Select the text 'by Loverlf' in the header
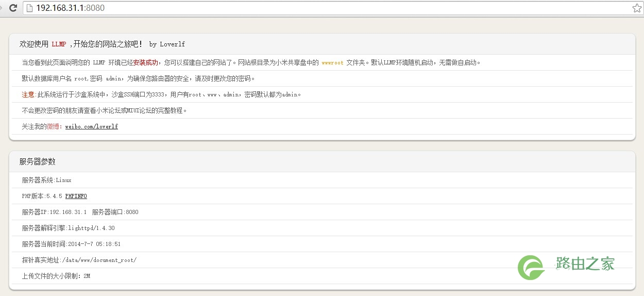 point(167,44)
